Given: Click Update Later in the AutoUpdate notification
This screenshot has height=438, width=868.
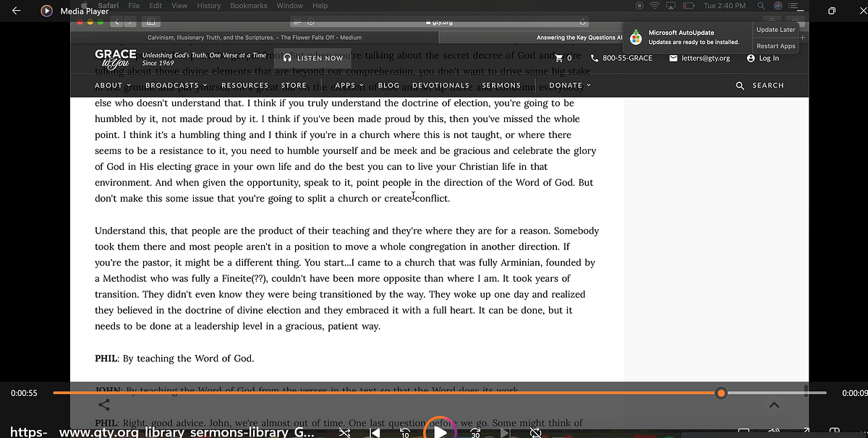Looking at the screenshot, I should click(776, 30).
